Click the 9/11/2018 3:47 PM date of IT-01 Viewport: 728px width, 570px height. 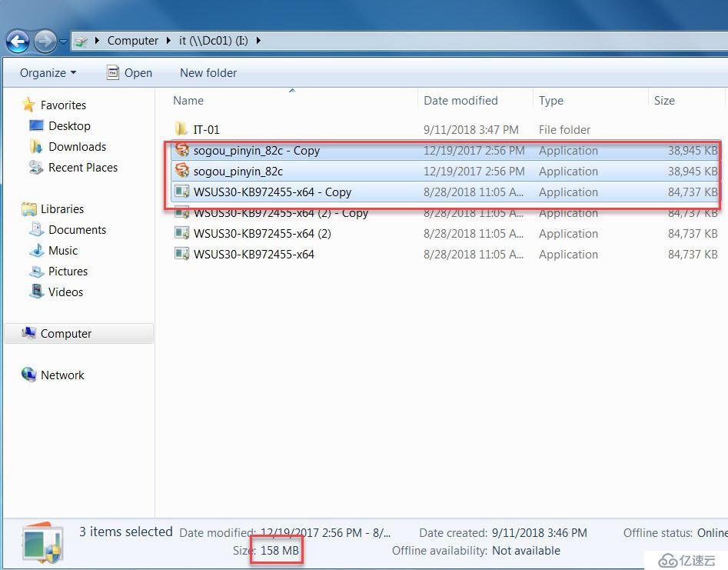click(x=470, y=129)
